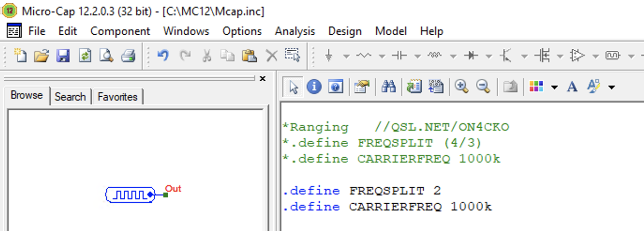Click the Find binoculars icon
This screenshot has width=644, height=231.
[x=389, y=86]
